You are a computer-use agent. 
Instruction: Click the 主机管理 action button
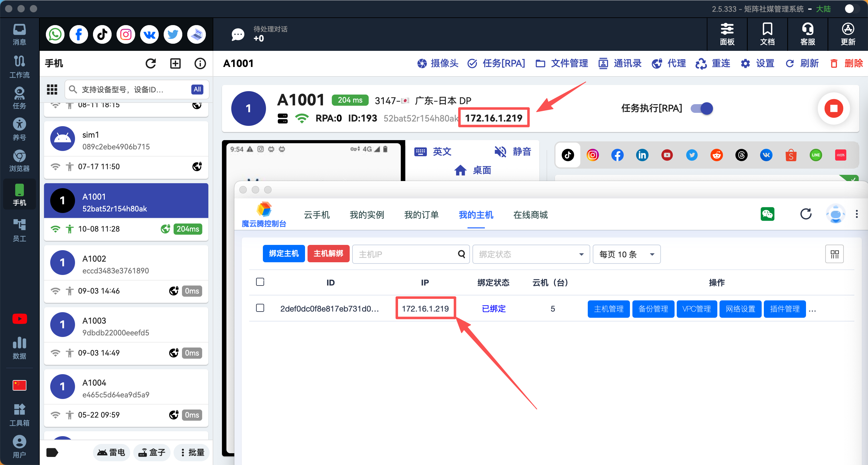pos(608,309)
